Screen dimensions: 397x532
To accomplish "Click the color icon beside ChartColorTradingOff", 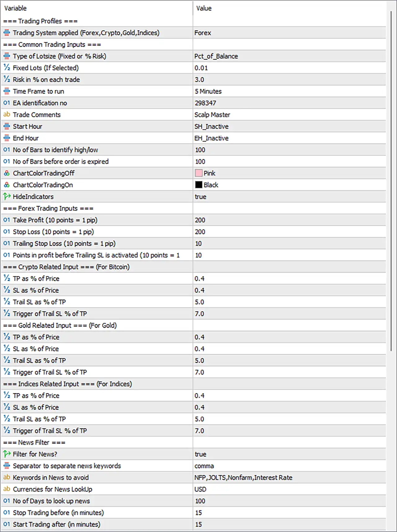I will [x=7, y=173].
